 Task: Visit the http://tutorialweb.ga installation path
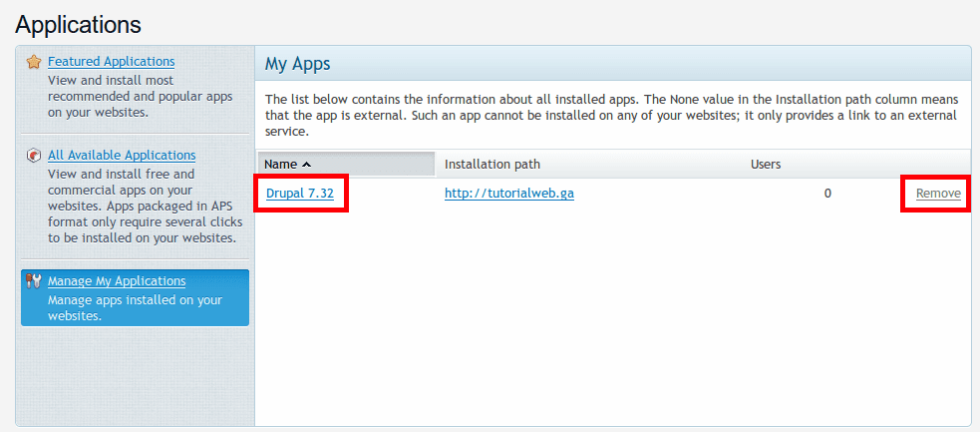pos(509,194)
